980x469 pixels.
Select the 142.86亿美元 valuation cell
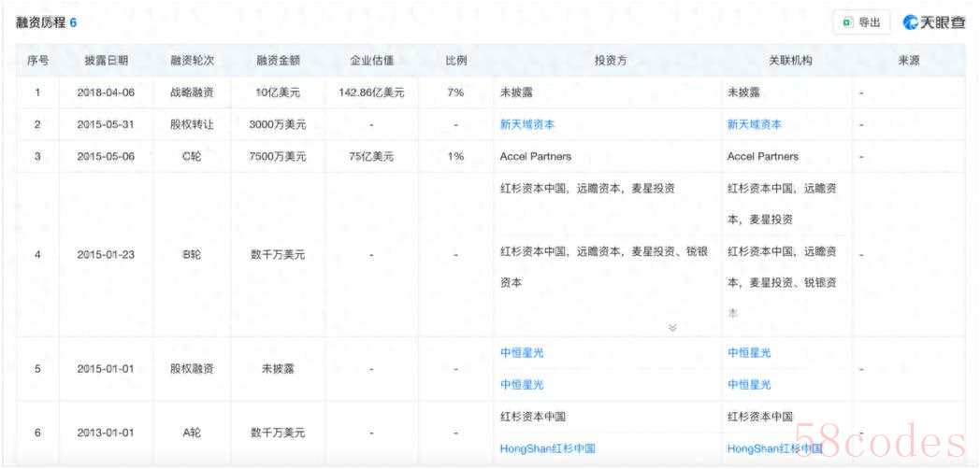[371, 92]
